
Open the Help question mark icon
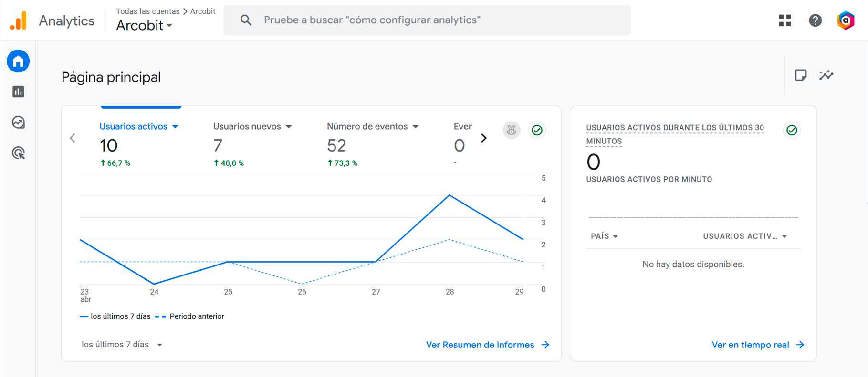click(815, 20)
